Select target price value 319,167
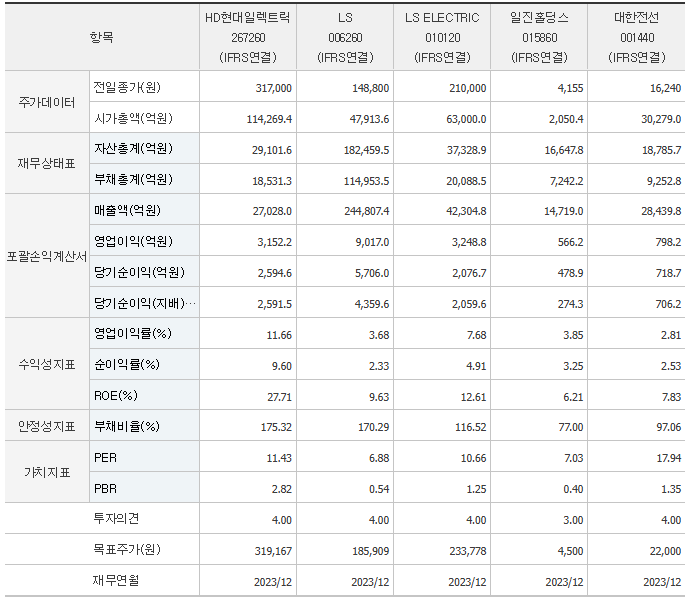 (273, 551)
